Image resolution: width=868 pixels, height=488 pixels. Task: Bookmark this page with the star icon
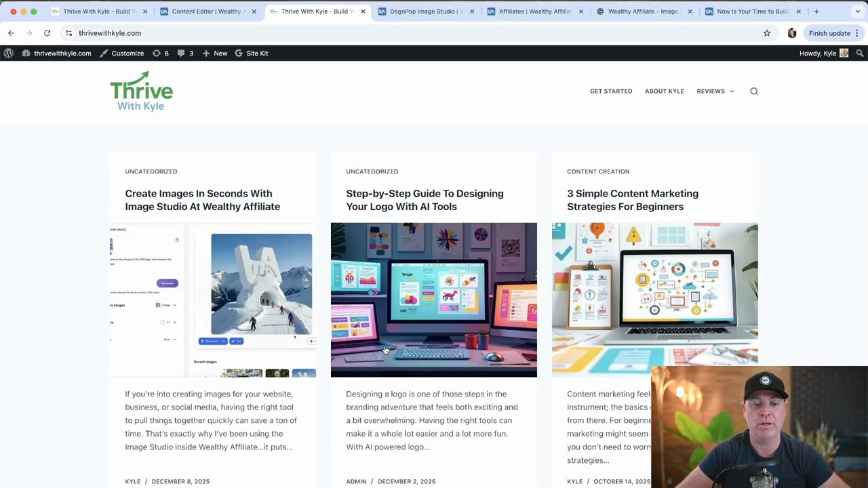[x=767, y=33]
